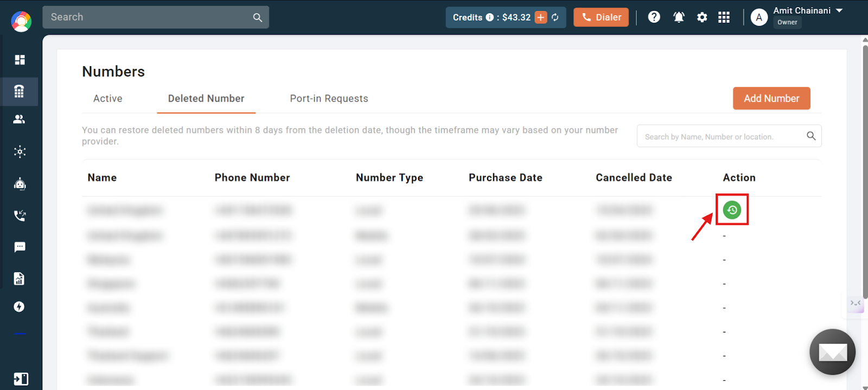
Task: Click the Action column header
Action: coord(739,177)
